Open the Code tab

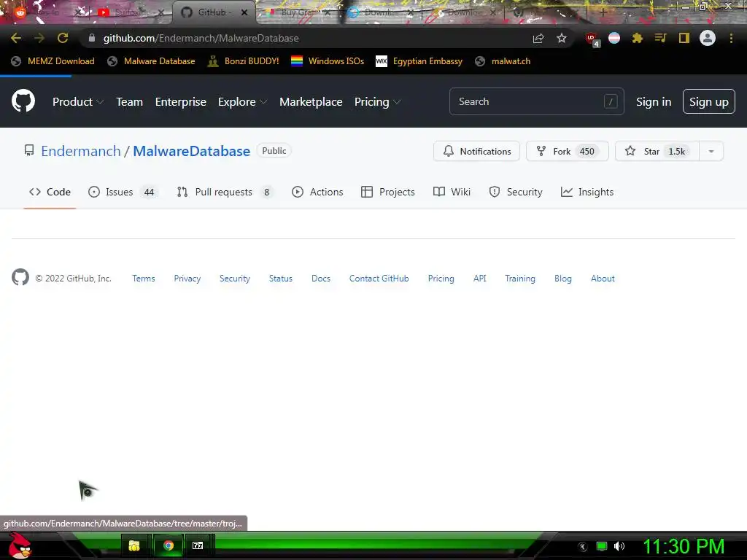(50, 192)
